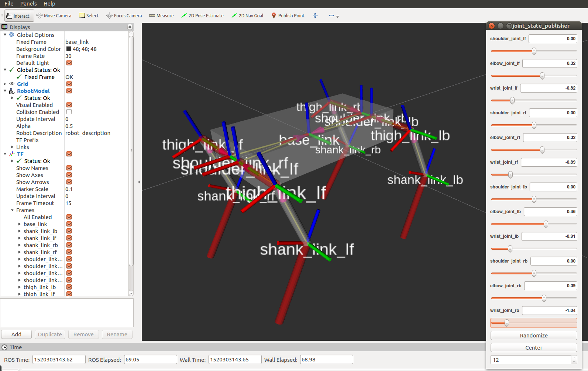Activate Focus Camera tool
The image size is (588, 371).
click(124, 15)
